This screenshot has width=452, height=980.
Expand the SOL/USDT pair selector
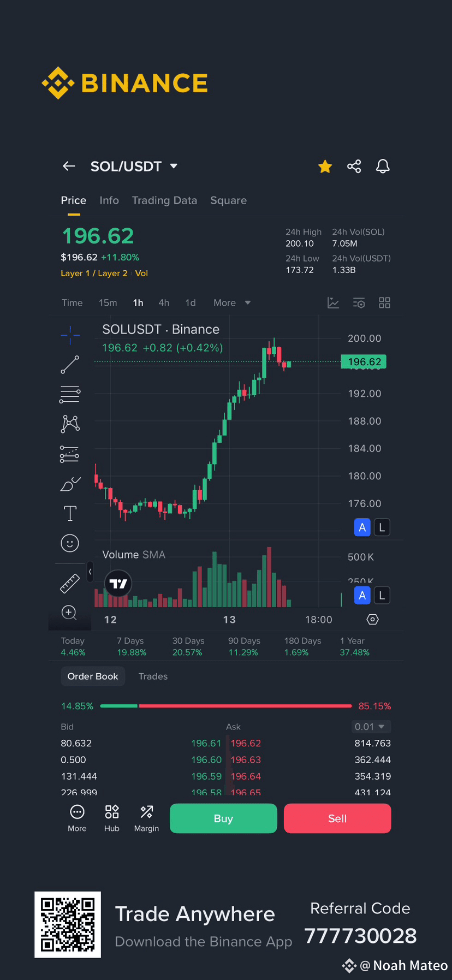click(x=174, y=166)
